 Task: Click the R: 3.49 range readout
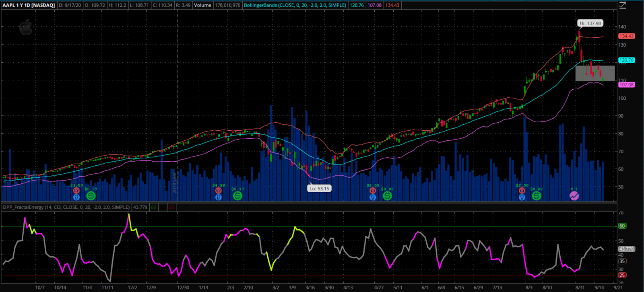pyautogui.click(x=183, y=5)
